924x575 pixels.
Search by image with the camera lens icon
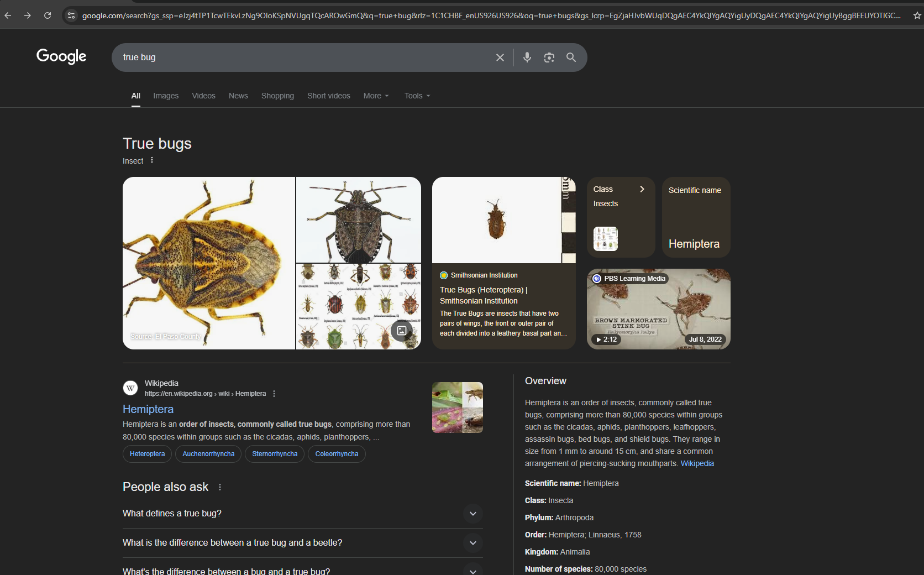[x=549, y=57]
